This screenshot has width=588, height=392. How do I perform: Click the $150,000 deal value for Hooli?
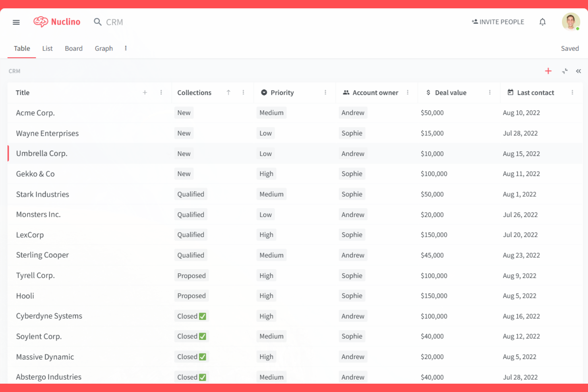(x=434, y=296)
